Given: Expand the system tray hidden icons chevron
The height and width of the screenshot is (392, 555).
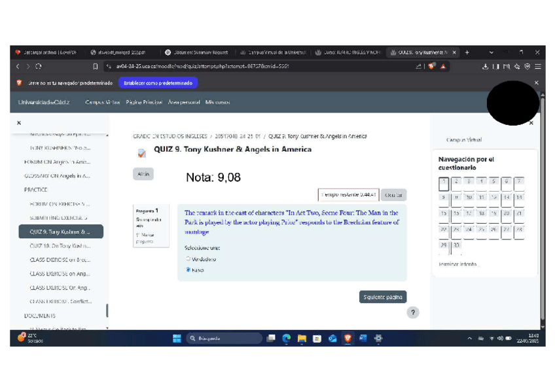Looking at the screenshot, I should click(469, 338).
